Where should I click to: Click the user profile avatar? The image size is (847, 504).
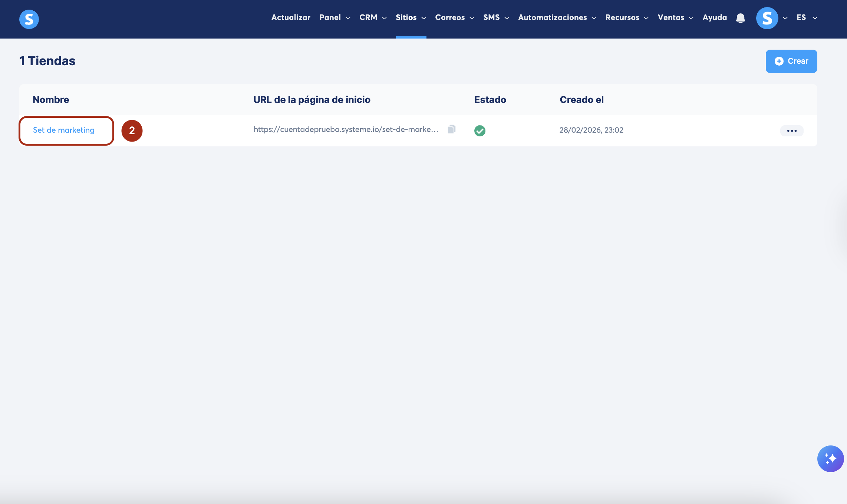coord(767,18)
